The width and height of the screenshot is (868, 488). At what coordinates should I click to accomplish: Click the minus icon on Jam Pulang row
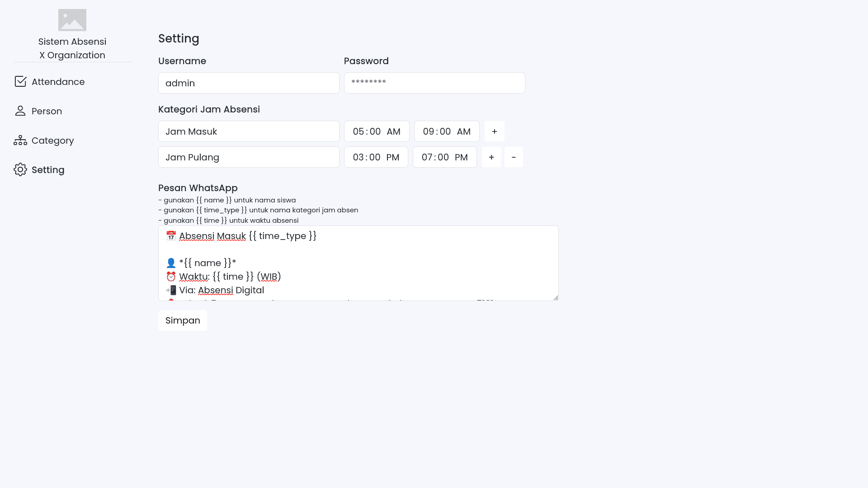pos(514,157)
